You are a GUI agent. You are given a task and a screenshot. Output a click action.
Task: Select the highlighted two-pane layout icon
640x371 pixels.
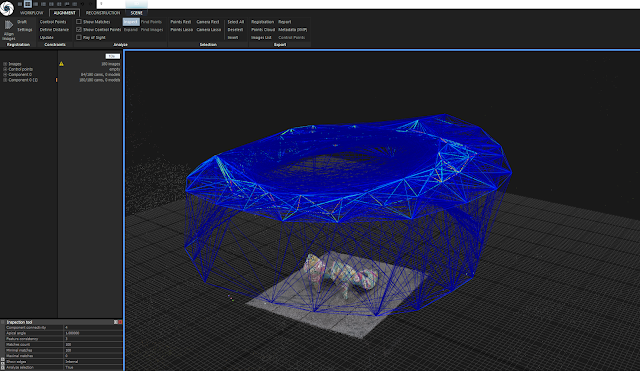[27, 4]
